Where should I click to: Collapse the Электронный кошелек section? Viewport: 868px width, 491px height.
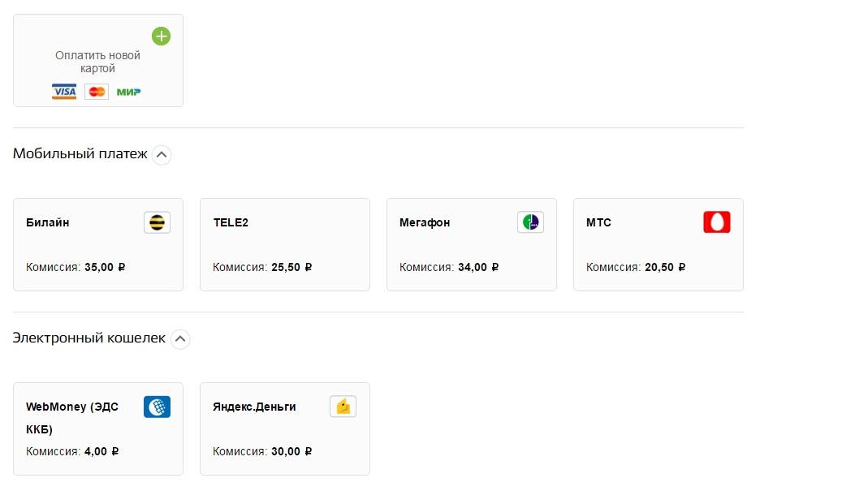(x=180, y=338)
